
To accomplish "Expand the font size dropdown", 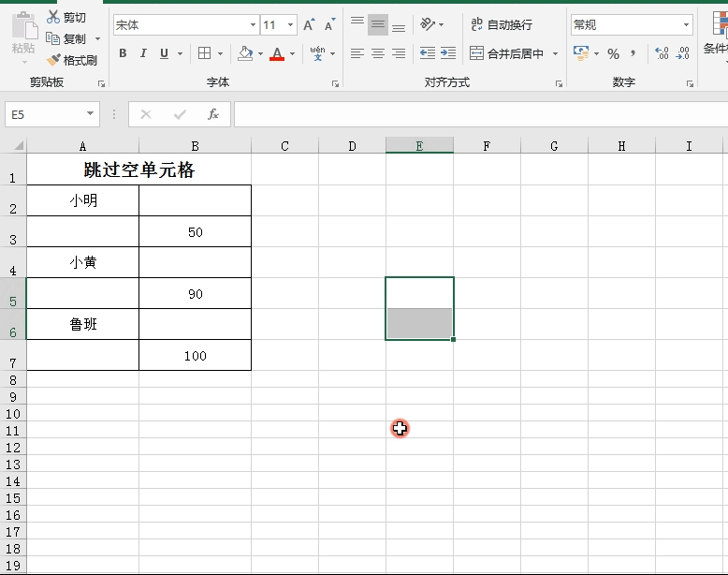I will point(291,25).
